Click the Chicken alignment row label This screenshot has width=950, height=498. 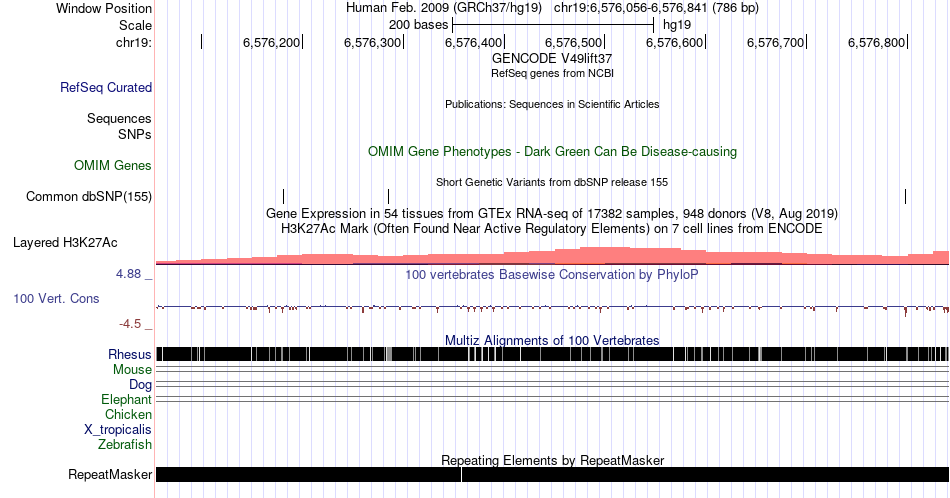coord(128,414)
